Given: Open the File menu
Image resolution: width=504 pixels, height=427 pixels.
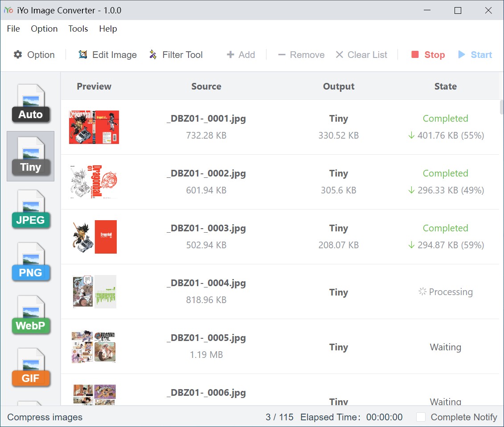Looking at the screenshot, I should tap(13, 29).
